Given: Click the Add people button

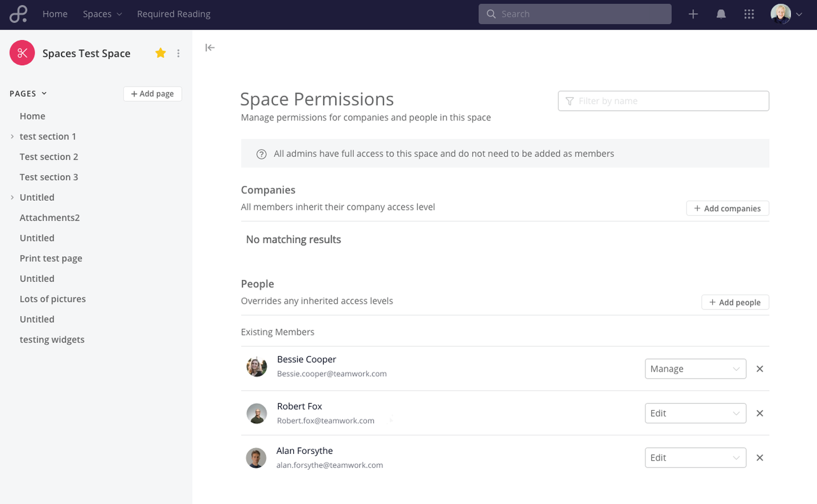Looking at the screenshot, I should tap(735, 302).
